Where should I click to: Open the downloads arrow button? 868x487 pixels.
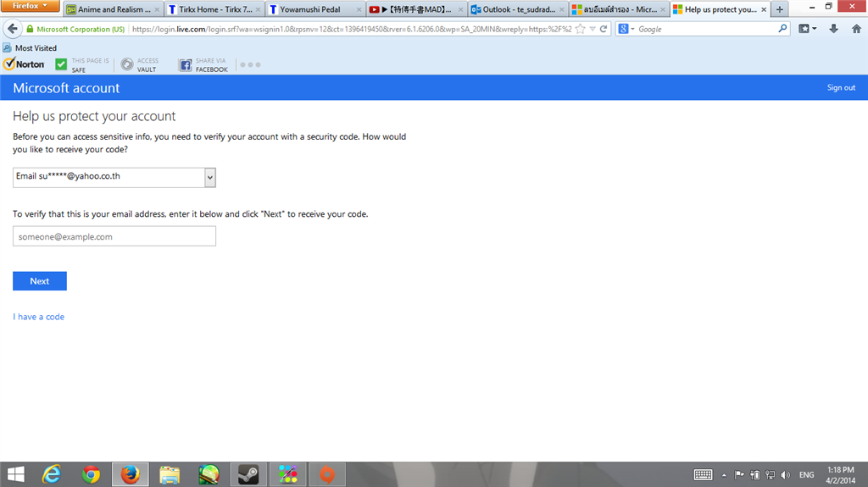833,29
